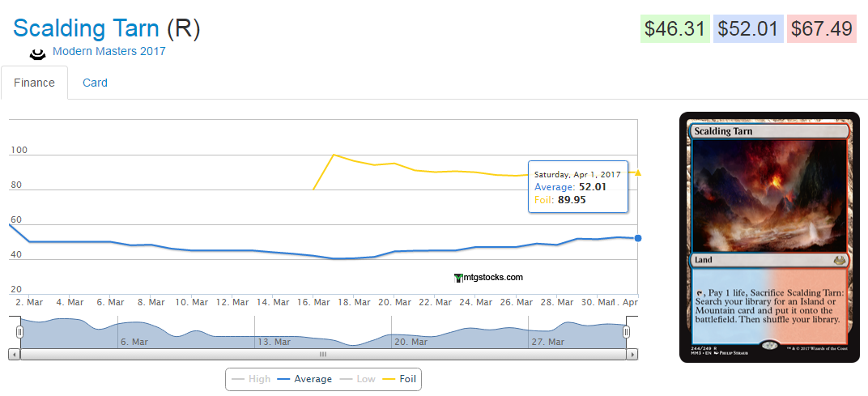
Task: Click the 2. Mar x-axis label
Action: tap(29, 302)
